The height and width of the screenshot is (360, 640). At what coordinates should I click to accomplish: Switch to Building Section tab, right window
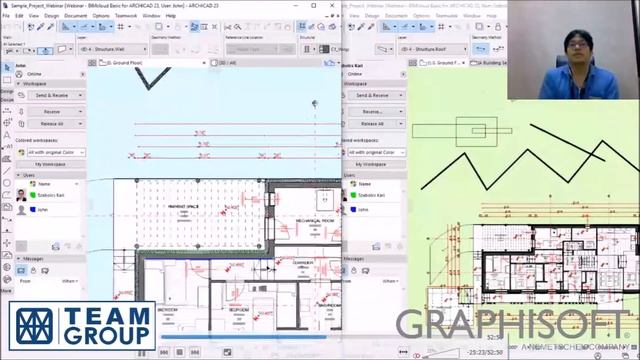[x=489, y=63]
